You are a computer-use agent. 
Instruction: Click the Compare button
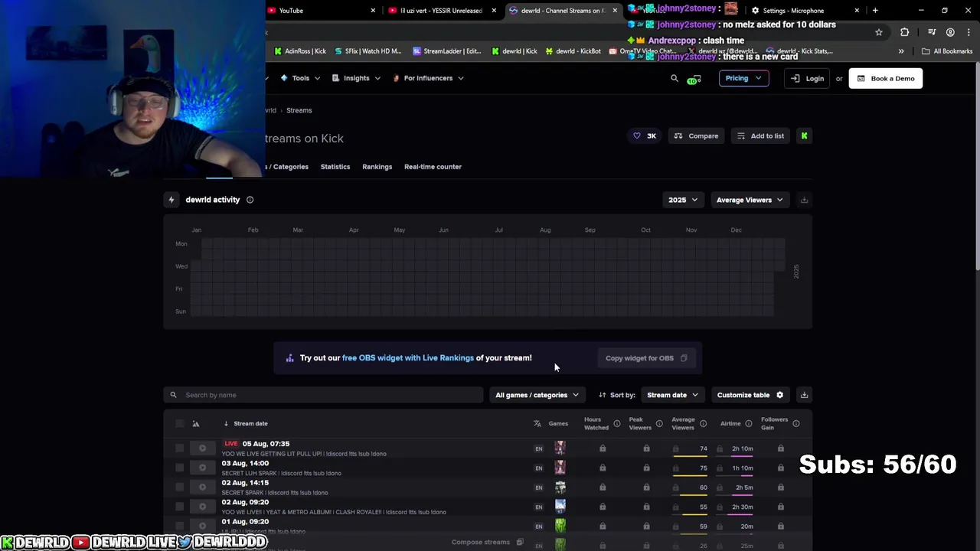[x=697, y=136]
